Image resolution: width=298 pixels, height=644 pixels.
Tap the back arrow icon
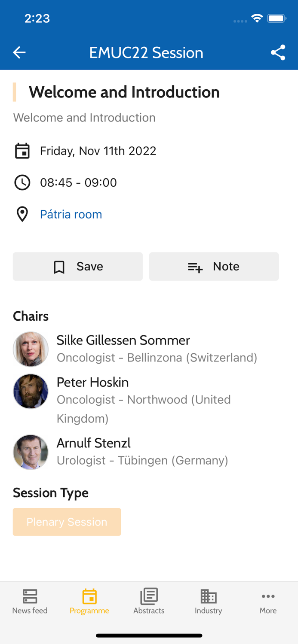click(x=19, y=53)
